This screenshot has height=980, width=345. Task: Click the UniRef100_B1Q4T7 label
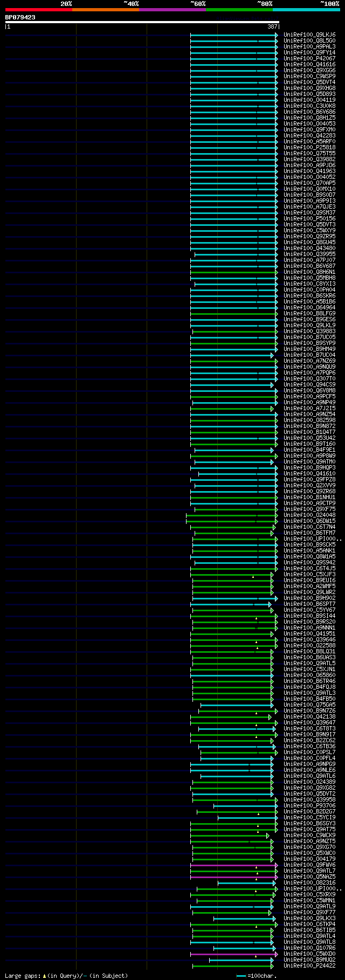pos(309,432)
